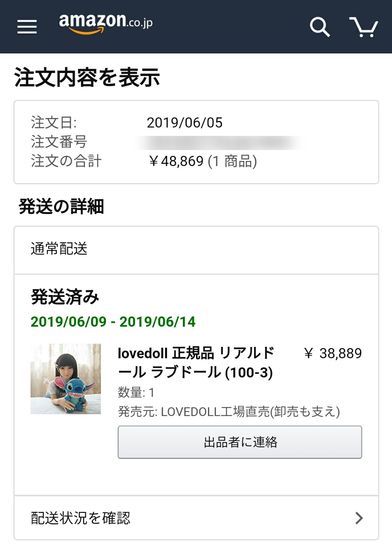Click the 通常配送 shipping method row
This screenshot has width=392, height=545.
196,250
